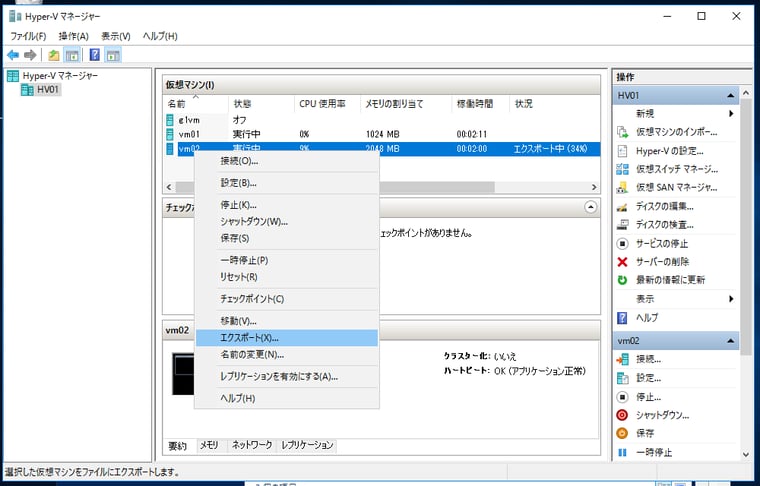The height and width of the screenshot is (486, 760).
Task: Switch to the 要約 tab
Action: (x=178, y=446)
